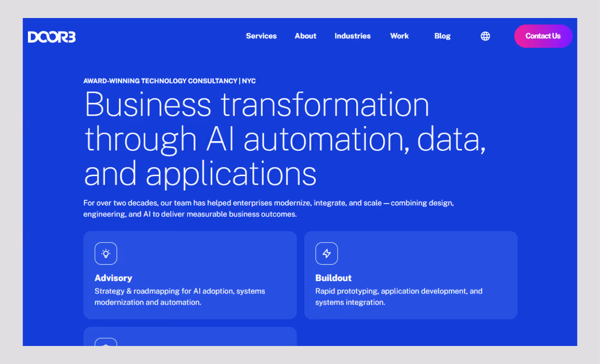Open the Blog page
This screenshot has height=364, width=600.
tap(442, 36)
